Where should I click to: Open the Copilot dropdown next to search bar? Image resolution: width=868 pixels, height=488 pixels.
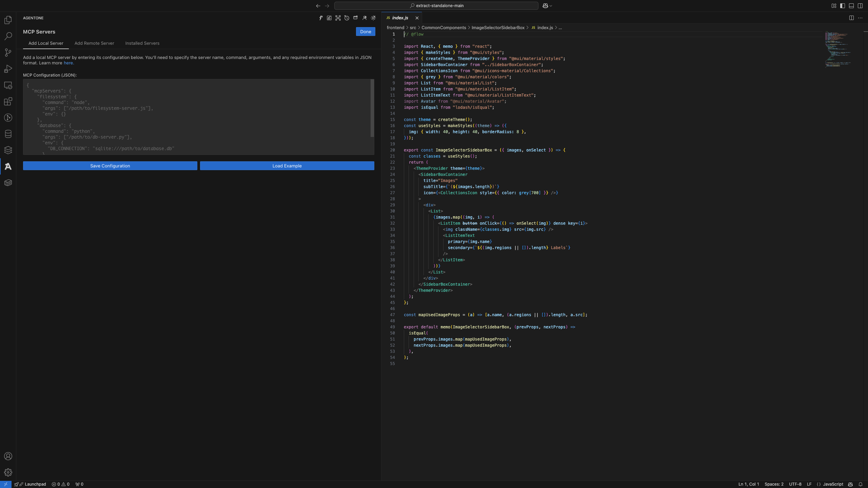[x=547, y=6]
